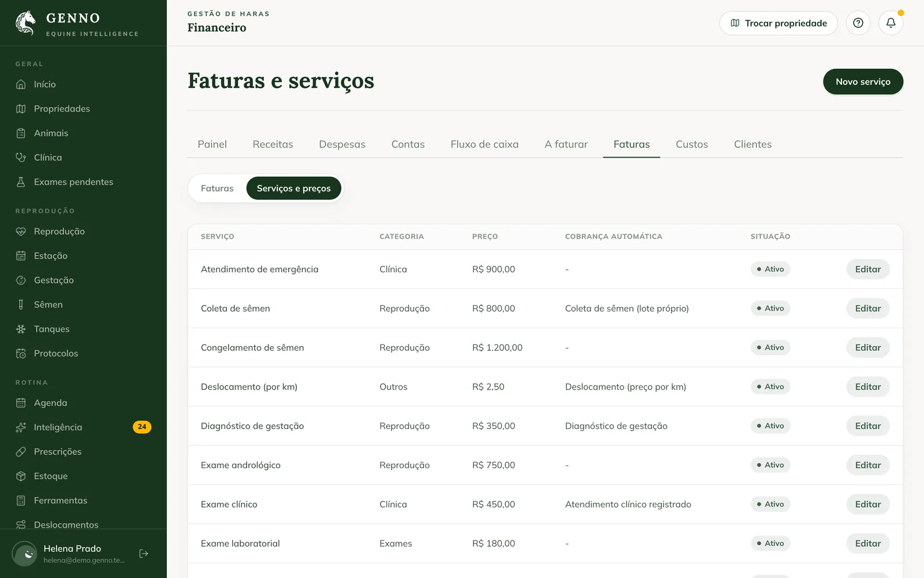Click the logout icon next to Helena Prado
This screenshot has width=924, height=578.
pyautogui.click(x=144, y=554)
